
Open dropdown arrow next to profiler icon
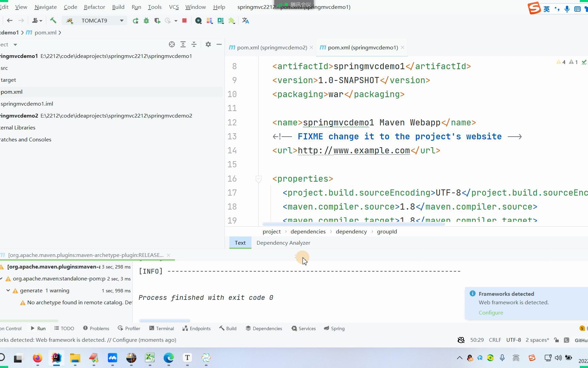pos(176,21)
